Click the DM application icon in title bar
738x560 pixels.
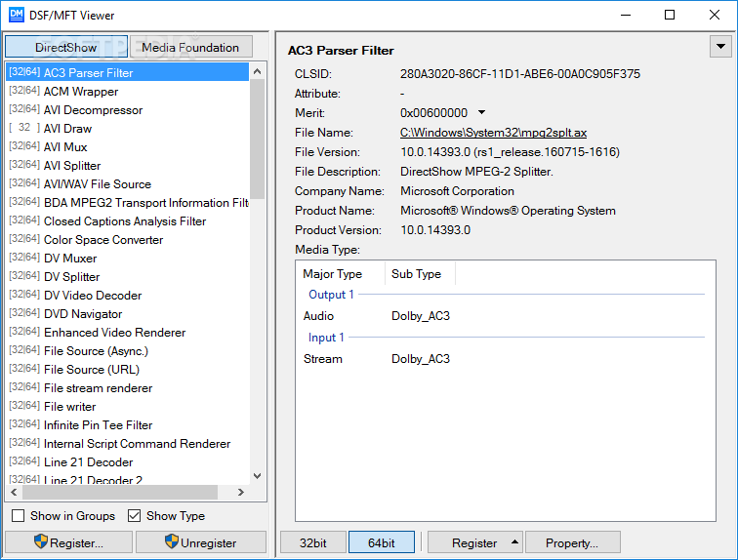(x=16, y=15)
